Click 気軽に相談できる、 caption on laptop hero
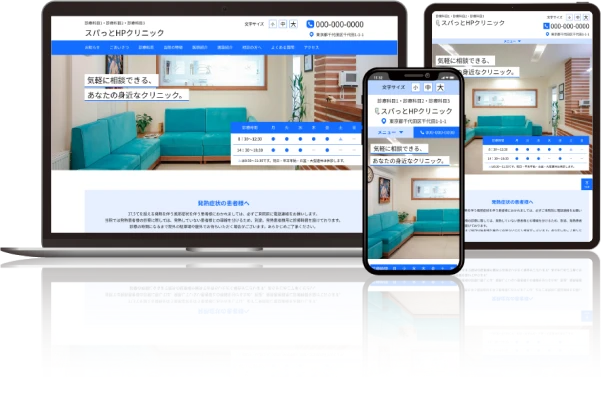601x394 pixels. point(122,80)
